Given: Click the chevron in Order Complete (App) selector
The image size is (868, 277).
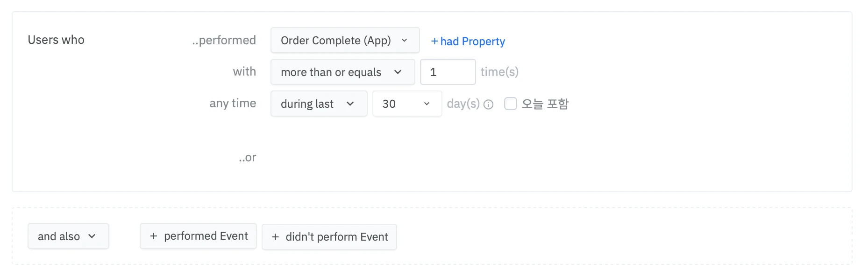Looking at the screenshot, I should click(404, 41).
